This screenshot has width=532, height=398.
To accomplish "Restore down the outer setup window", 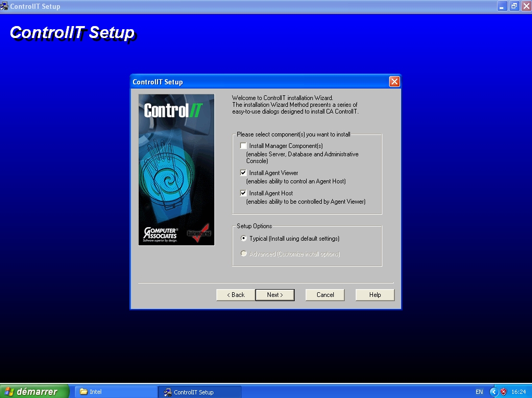I will (x=514, y=7).
